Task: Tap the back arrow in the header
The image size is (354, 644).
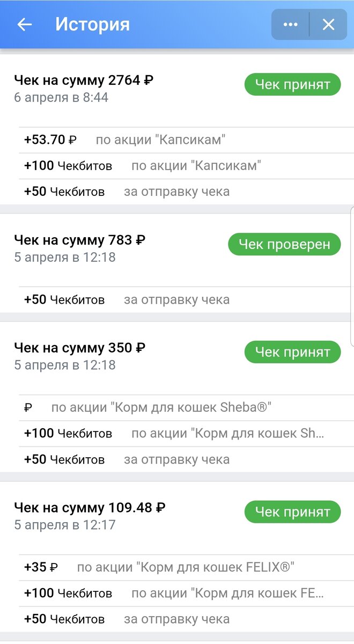Action: click(x=24, y=24)
